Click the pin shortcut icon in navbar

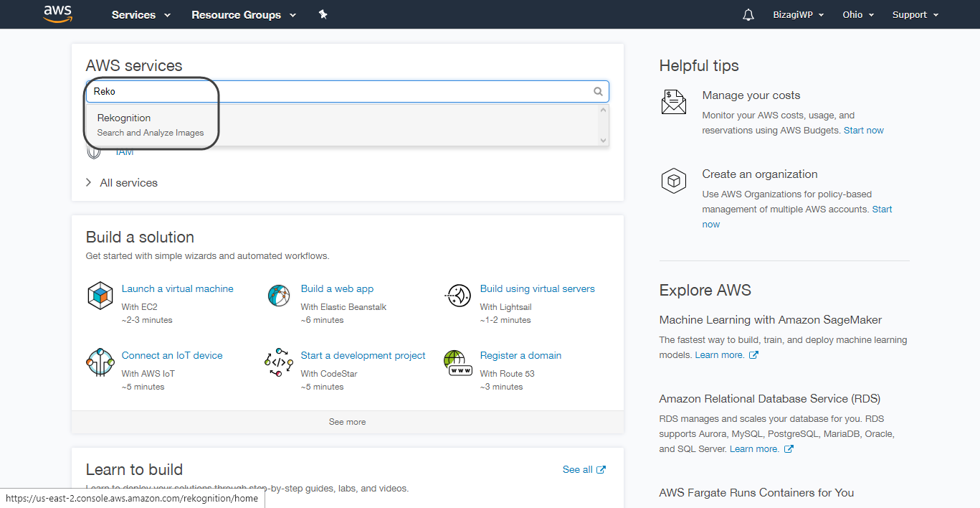(323, 14)
